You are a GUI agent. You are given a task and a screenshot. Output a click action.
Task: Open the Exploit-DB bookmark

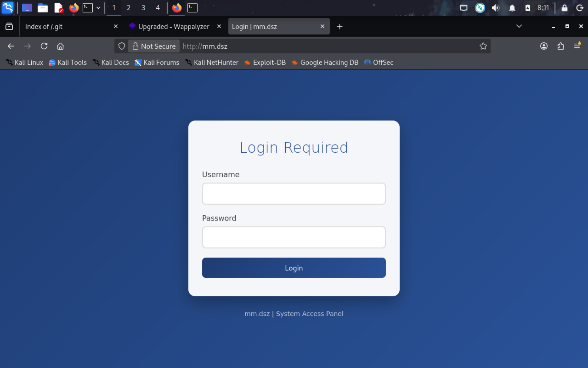(x=265, y=63)
